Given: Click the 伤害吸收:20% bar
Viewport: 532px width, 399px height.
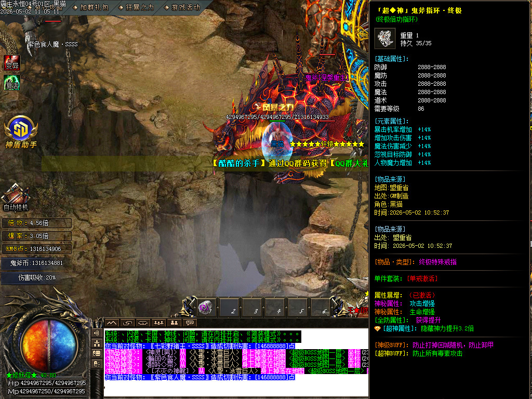Looking at the screenshot, I should click(37, 277).
